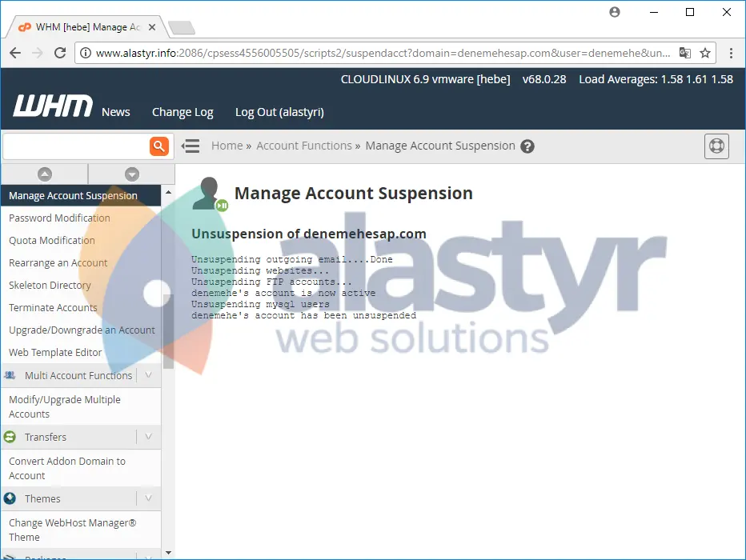746x560 pixels.
Task: Click 'Unsuspension of denemehesap.com' heading
Action: tap(309, 234)
